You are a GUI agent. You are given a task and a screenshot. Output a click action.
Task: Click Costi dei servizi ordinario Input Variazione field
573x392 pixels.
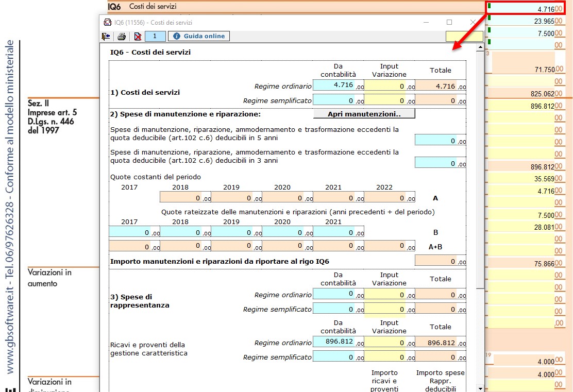pos(390,86)
